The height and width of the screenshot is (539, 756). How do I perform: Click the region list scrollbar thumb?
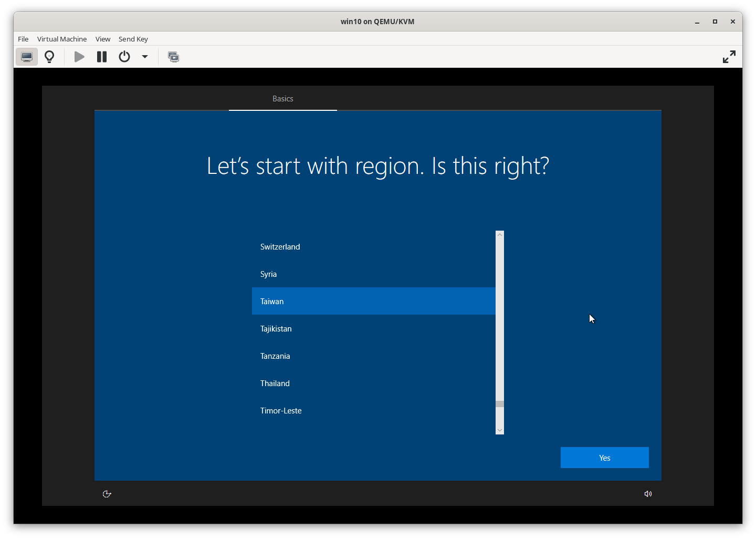coord(500,404)
